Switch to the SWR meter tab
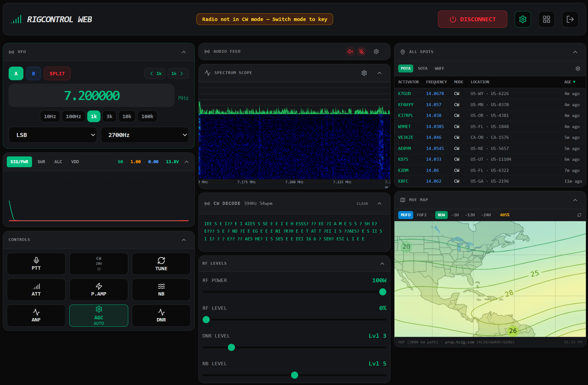Screen dimensions: 588x385 tap(41, 162)
